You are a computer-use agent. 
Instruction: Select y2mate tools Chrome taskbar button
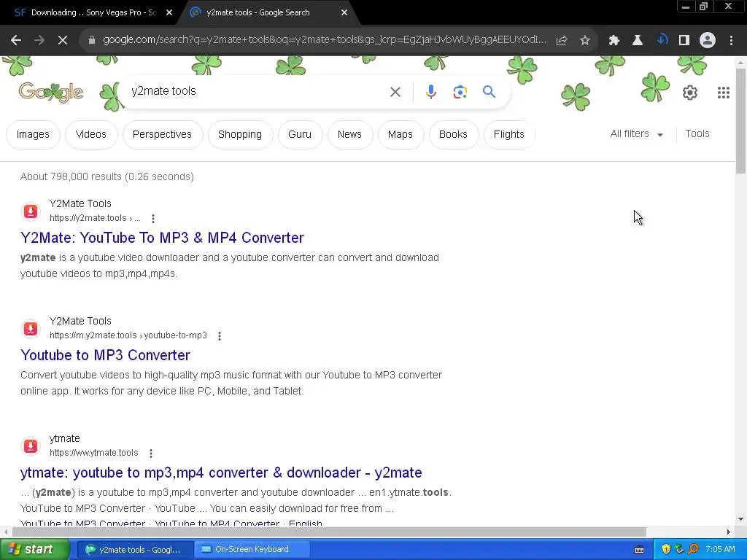point(134,550)
